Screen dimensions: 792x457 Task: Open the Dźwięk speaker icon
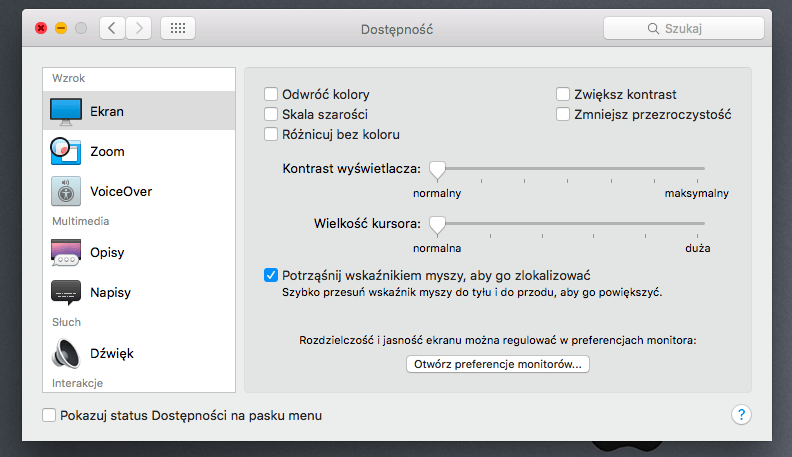tap(66, 353)
